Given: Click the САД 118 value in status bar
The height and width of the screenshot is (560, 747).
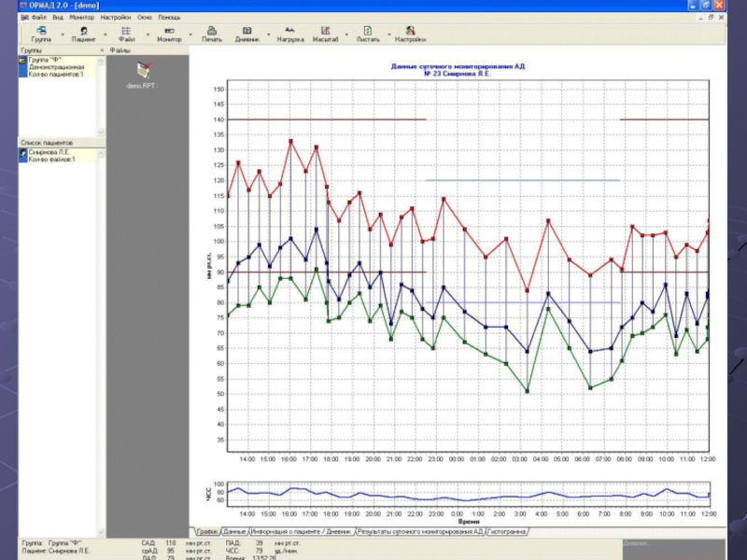Looking at the screenshot, I should (x=171, y=543).
